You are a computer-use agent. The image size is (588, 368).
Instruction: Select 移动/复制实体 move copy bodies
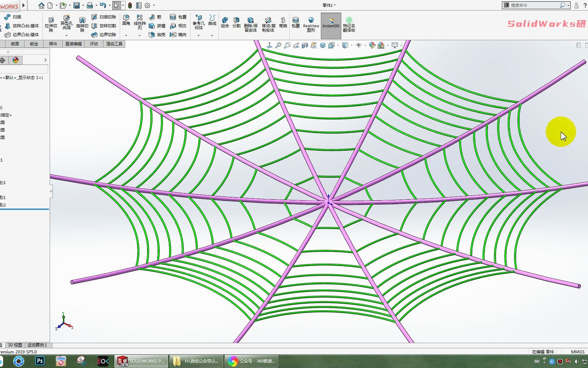click(x=268, y=25)
